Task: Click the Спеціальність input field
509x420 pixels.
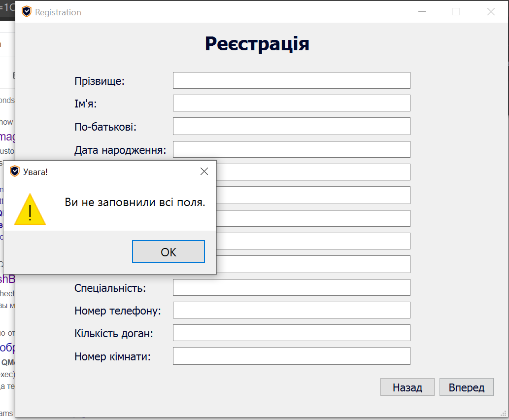Action: tap(292, 287)
